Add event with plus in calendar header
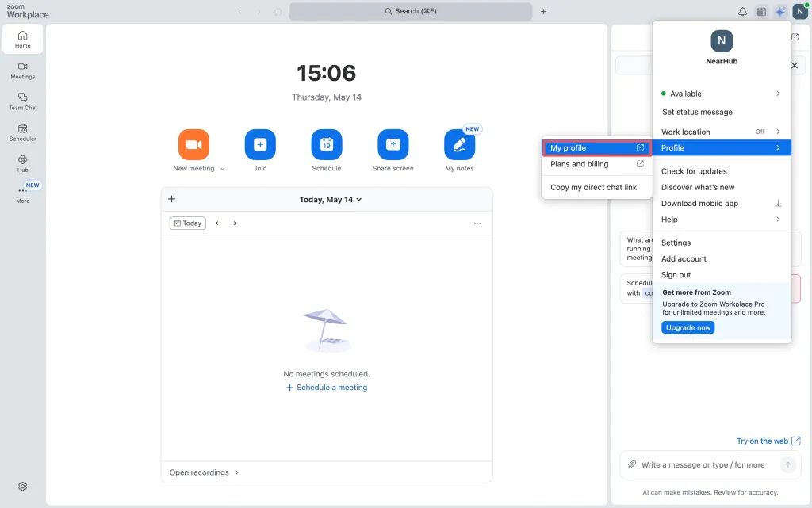Screen dimensions: 812x508 [172, 199]
